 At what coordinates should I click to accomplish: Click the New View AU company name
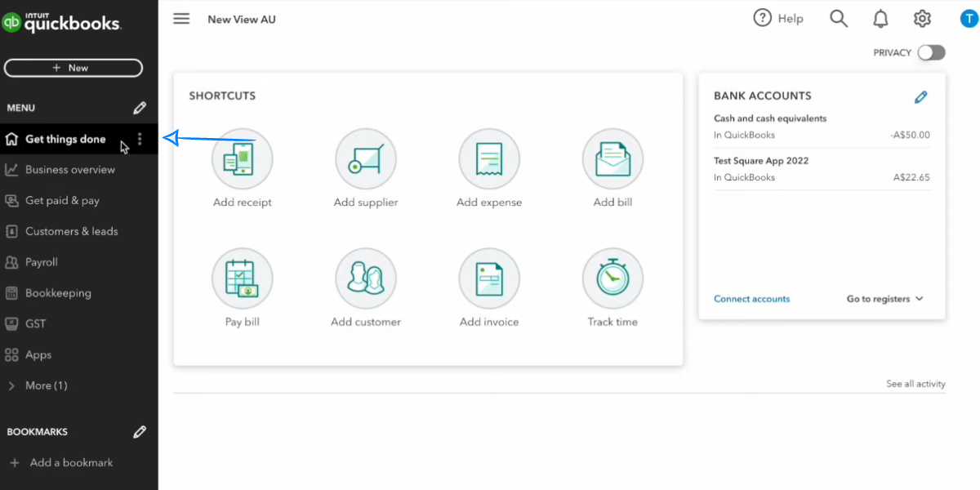pyautogui.click(x=242, y=20)
